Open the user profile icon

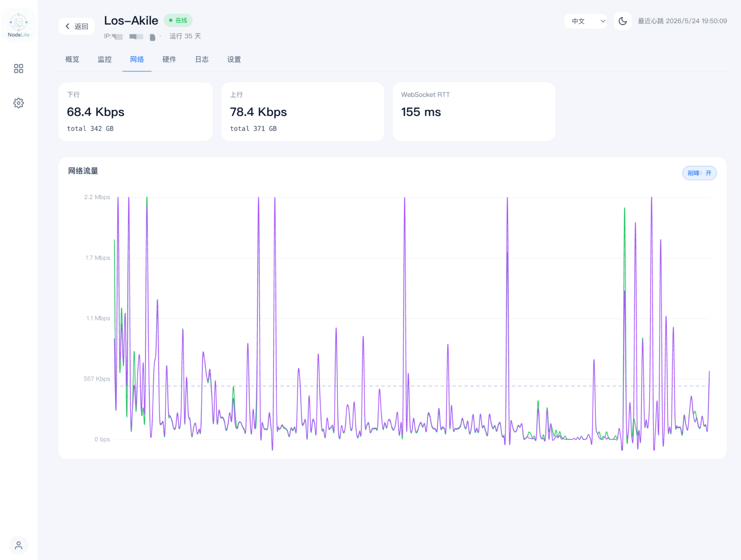pos(19,546)
